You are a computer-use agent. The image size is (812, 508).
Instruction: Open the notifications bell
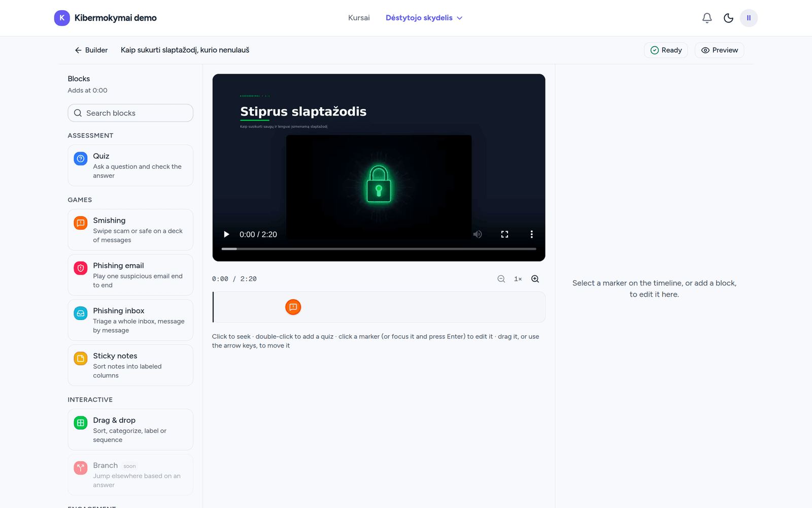(707, 18)
